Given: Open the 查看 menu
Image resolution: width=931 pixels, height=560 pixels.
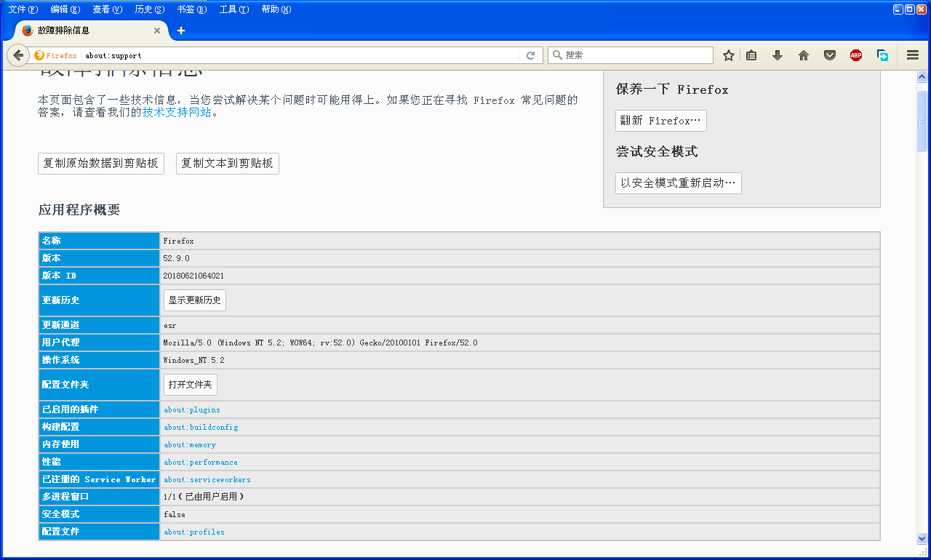Looking at the screenshot, I should tap(108, 9).
